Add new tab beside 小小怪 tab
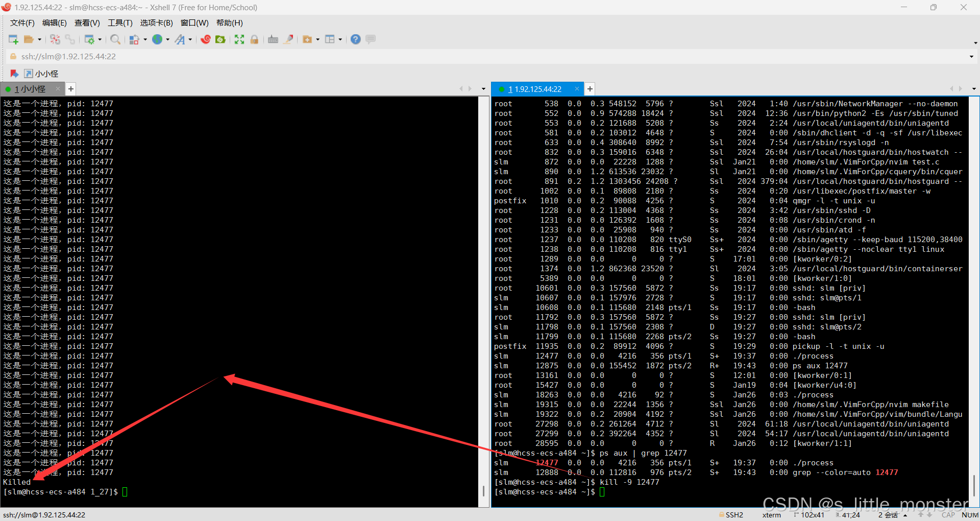The width and height of the screenshot is (980, 521). point(71,89)
